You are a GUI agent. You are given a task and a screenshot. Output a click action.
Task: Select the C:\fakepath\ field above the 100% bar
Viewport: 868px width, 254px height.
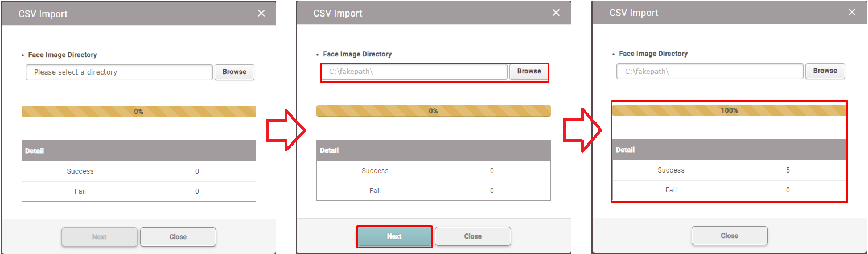point(710,71)
